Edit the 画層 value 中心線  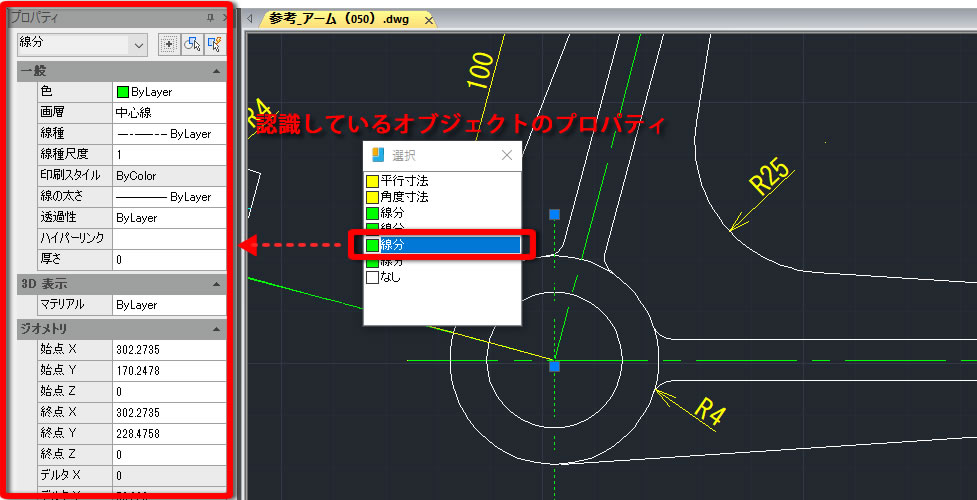point(169,113)
